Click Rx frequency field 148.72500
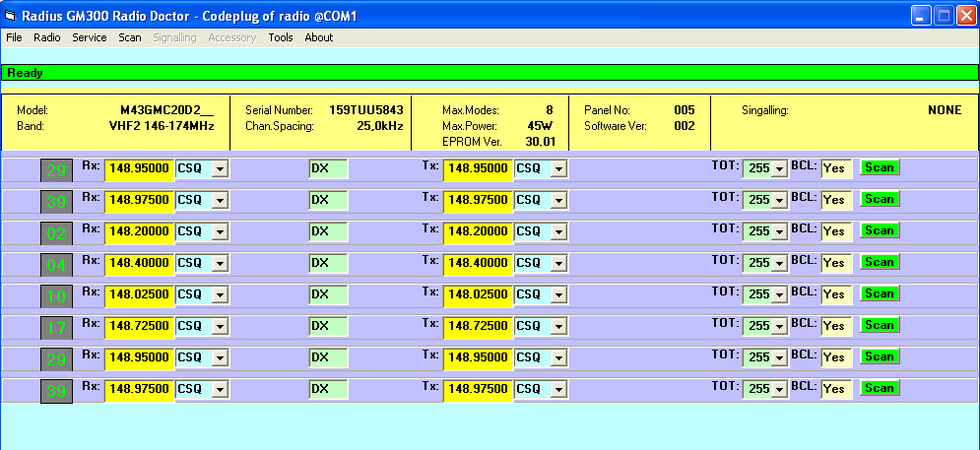The width and height of the screenshot is (980, 450). 139,326
